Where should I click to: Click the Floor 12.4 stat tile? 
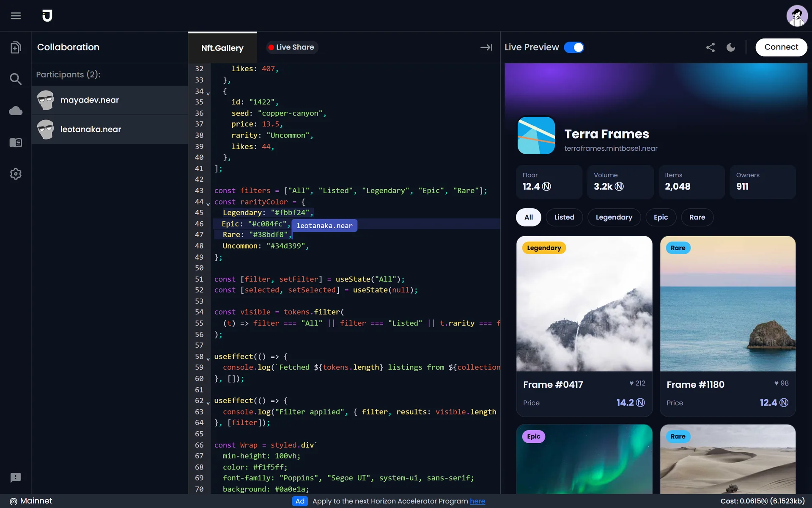(549, 182)
